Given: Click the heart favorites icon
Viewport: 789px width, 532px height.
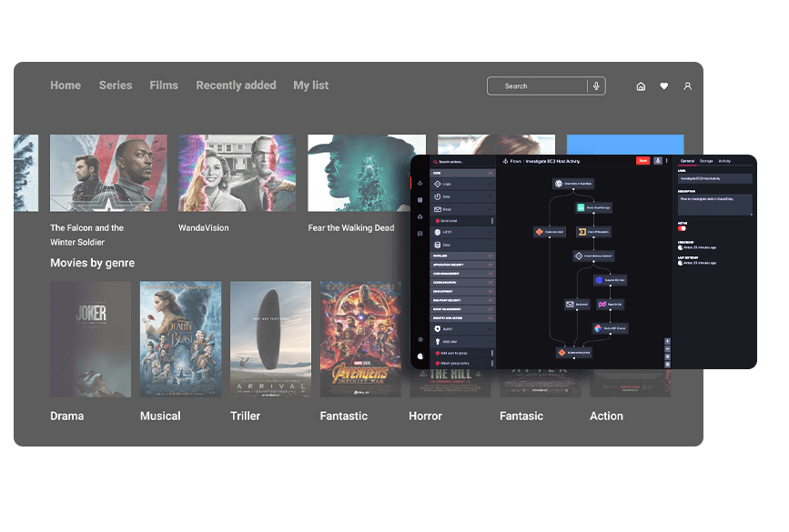Looking at the screenshot, I should 664,86.
